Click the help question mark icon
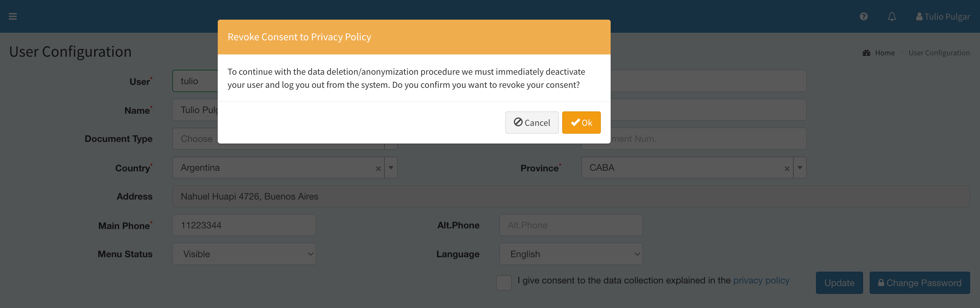Screen dimensions: 980x308 click(863, 16)
